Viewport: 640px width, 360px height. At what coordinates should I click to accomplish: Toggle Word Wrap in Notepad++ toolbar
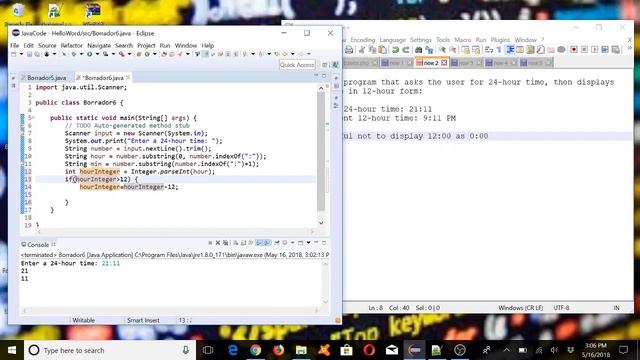click(x=489, y=50)
